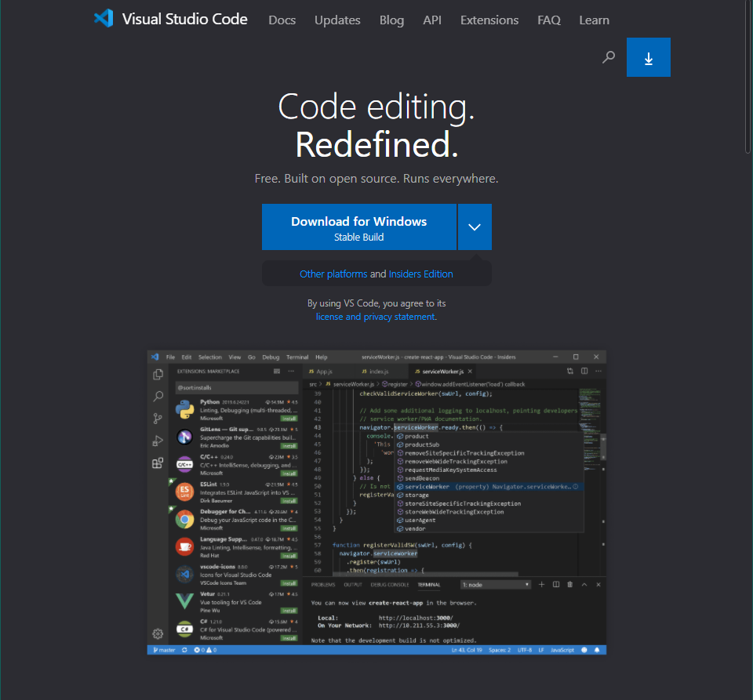753x700 pixels.
Task: Click the blue download arrow button in header
Action: (x=649, y=57)
